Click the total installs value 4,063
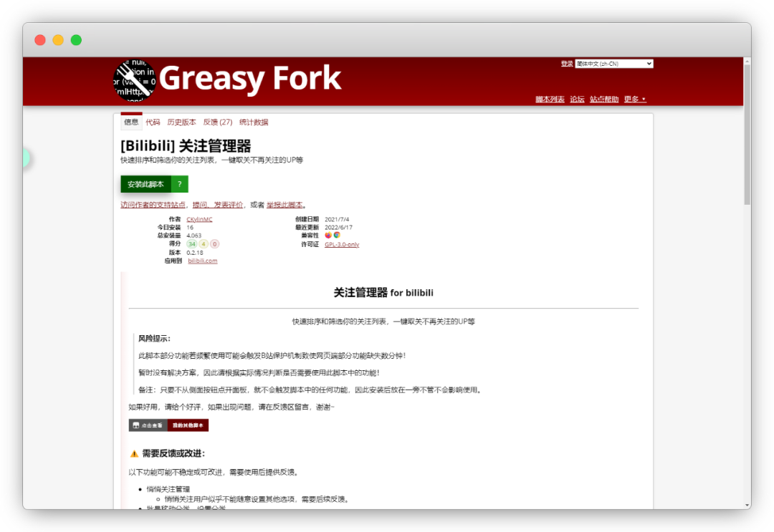774x532 pixels. pos(194,236)
